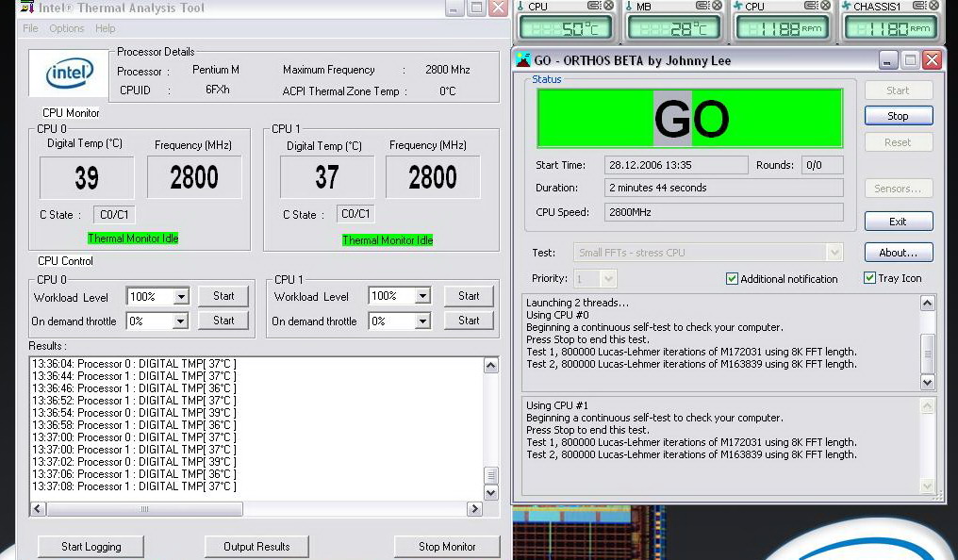
Task: Click scroll down arrow in ORTHOS CPU #1 log
Action: 928,486
